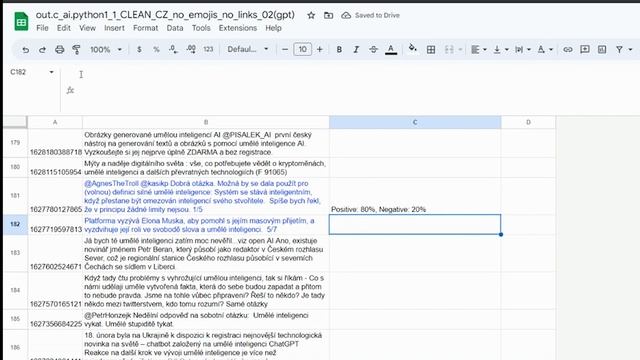Click the merge cells icon
Image resolution: width=640 pixels, height=360 pixels.
[449, 50]
